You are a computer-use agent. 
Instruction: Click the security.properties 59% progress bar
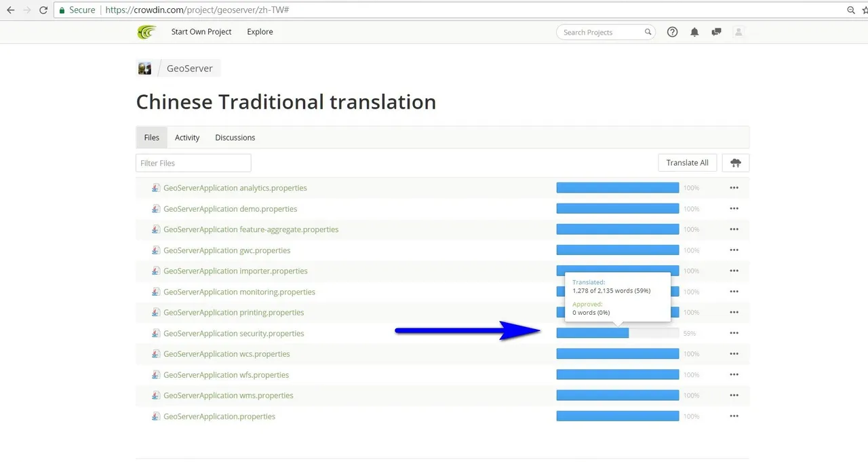pyautogui.click(x=618, y=333)
